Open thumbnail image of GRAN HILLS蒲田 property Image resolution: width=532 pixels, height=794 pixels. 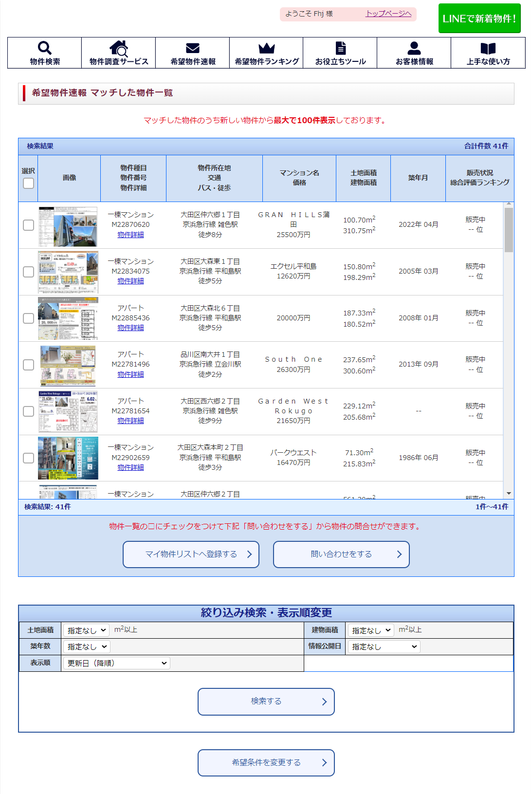68,226
